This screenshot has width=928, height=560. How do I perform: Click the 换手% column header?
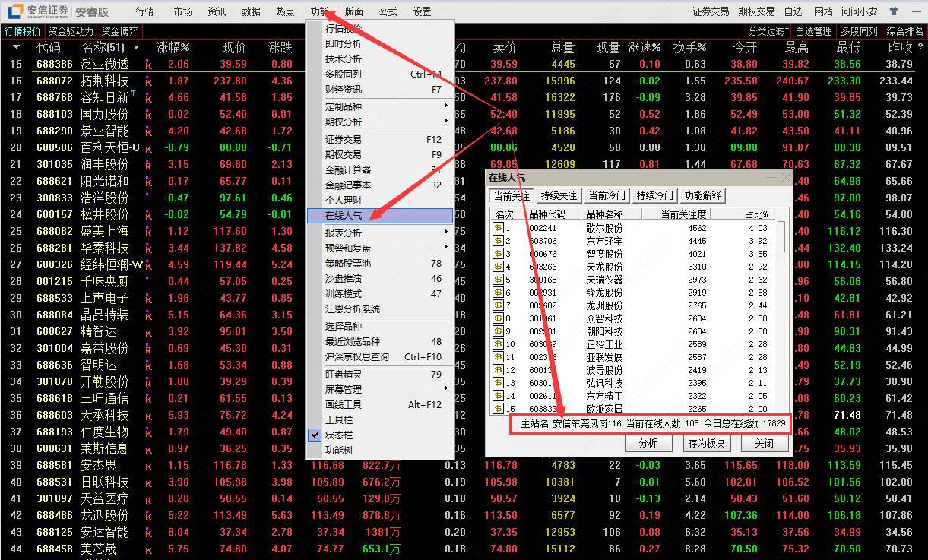coord(690,47)
